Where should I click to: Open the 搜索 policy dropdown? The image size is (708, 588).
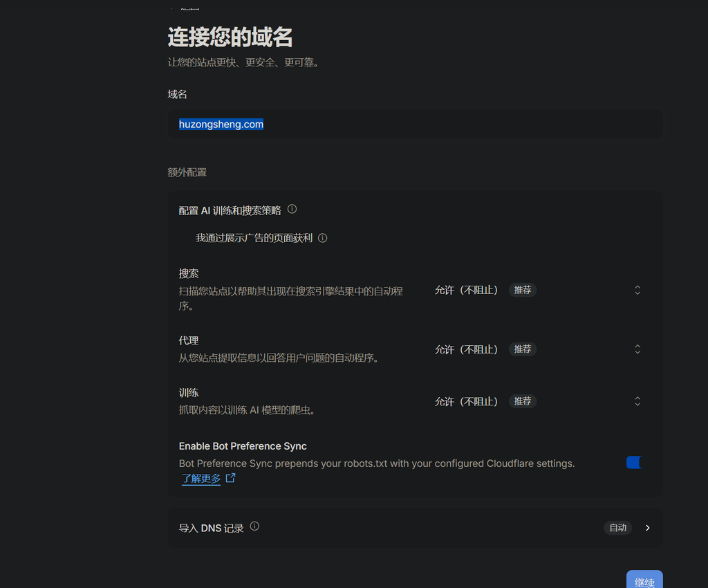point(537,290)
